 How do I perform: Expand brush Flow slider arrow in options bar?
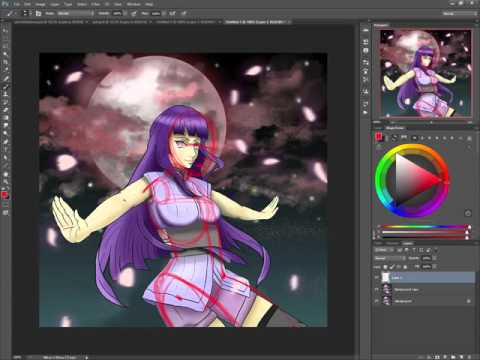(164, 13)
